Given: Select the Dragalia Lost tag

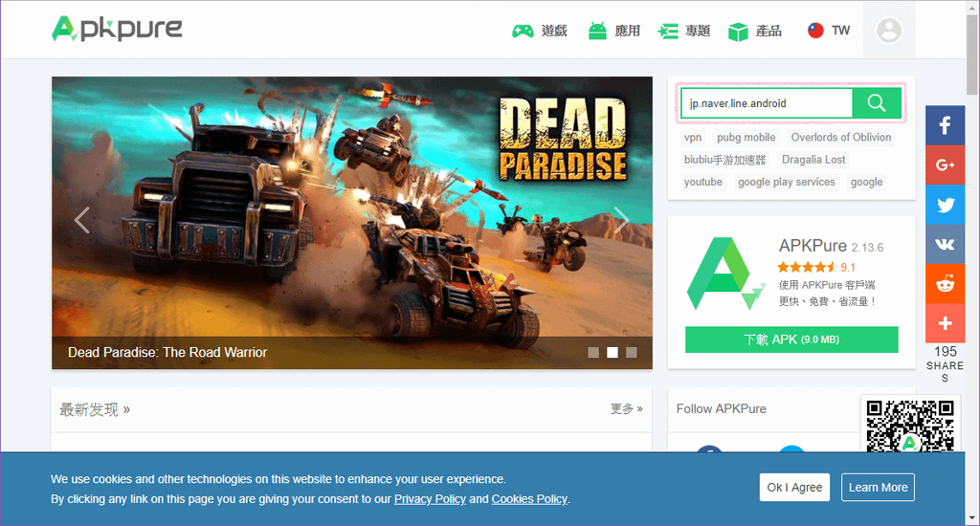Looking at the screenshot, I should (x=813, y=160).
